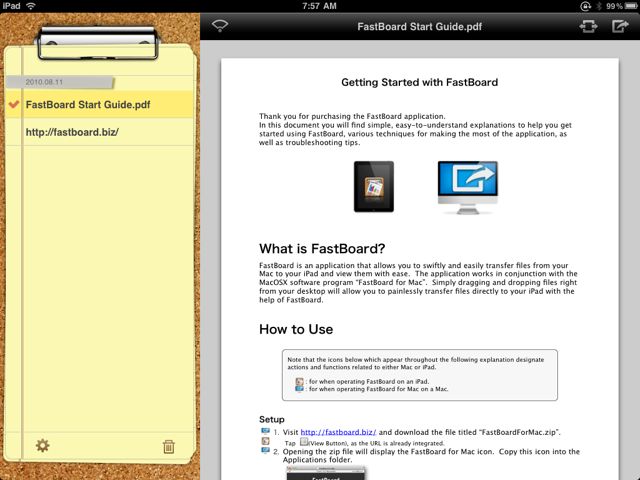The height and width of the screenshot is (480, 640).
Task: Tap the 'Getting Started with FastBoard' heading
Action: pos(420,82)
